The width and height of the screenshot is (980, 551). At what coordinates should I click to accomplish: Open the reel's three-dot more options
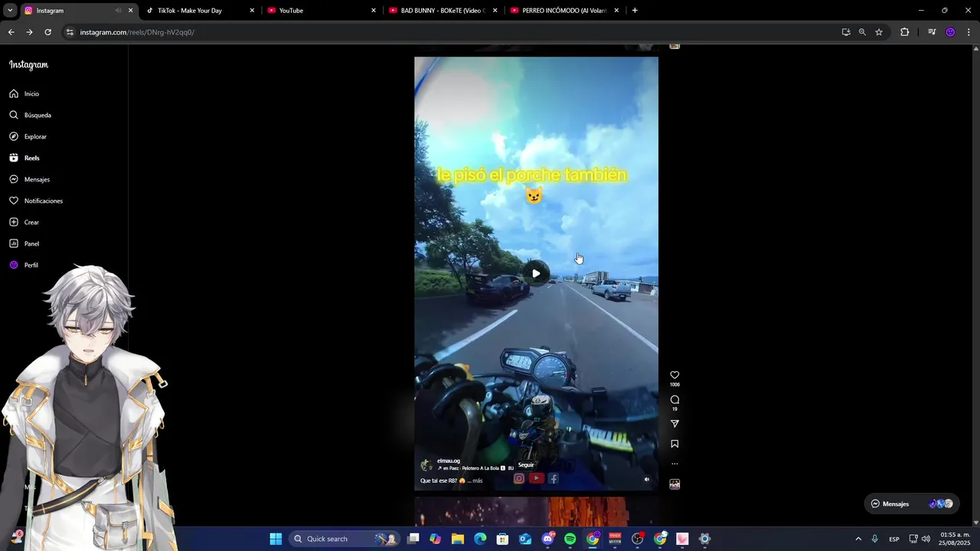click(x=675, y=464)
